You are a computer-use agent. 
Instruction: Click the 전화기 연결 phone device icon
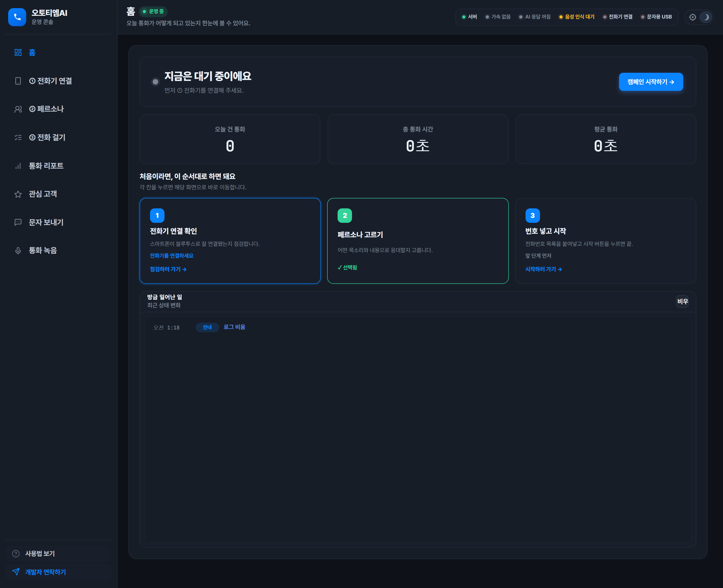(18, 81)
